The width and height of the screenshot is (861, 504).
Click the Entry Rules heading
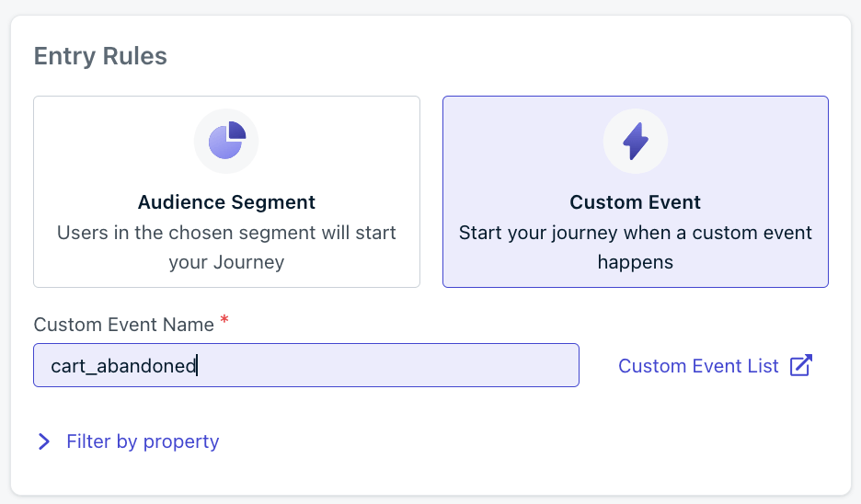pyautogui.click(x=100, y=56)
